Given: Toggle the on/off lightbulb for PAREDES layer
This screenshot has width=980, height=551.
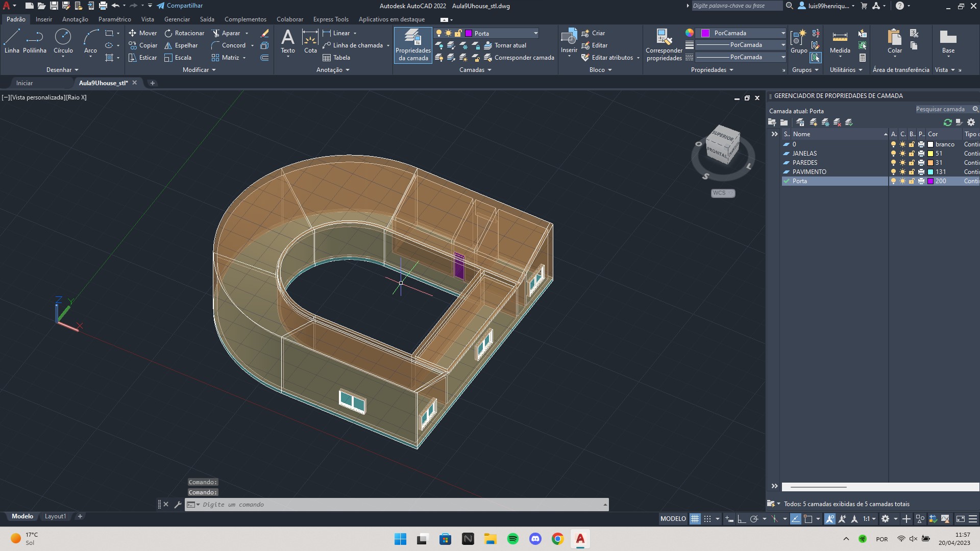Looking at the screenshot, I should 893,163.
